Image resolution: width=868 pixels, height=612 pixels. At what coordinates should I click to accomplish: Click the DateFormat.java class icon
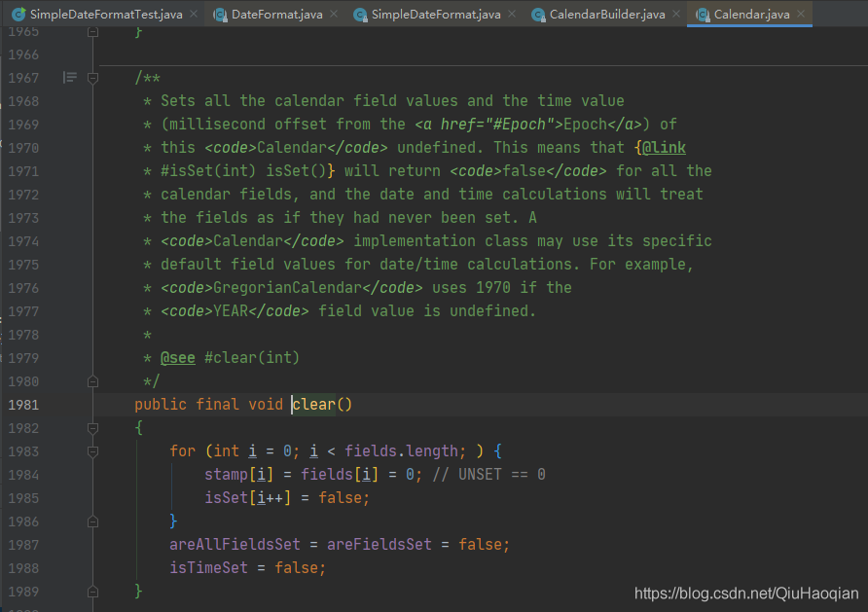click(x=220, y=15)
